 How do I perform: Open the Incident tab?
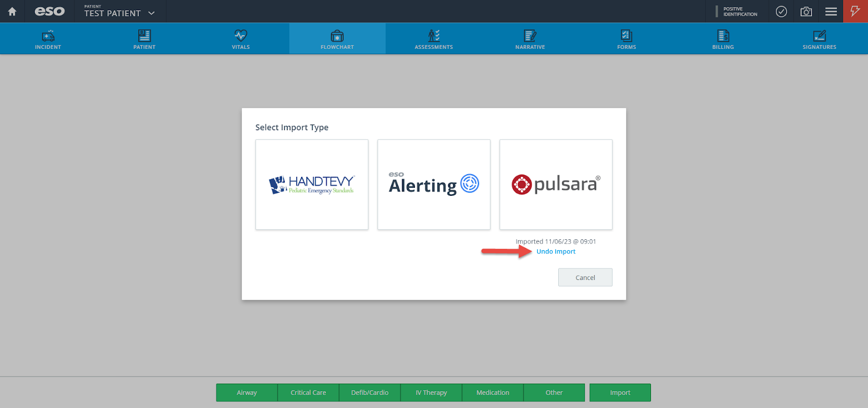[x=48, y=39]
